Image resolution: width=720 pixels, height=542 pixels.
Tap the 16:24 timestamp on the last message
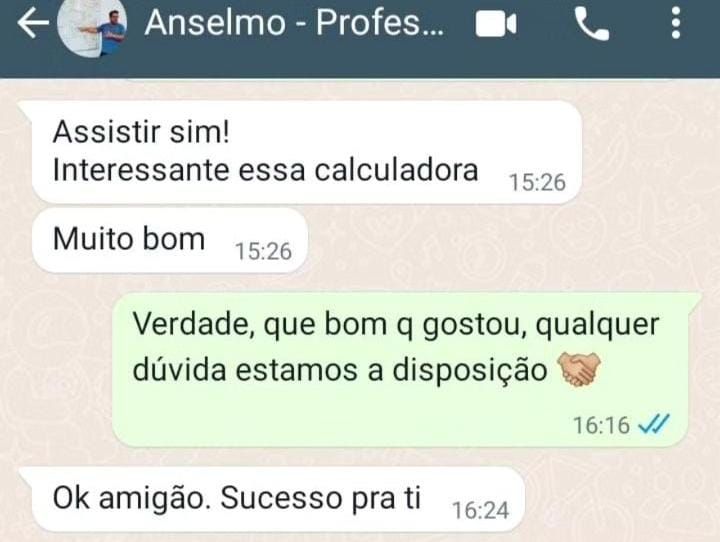[481, 510]
